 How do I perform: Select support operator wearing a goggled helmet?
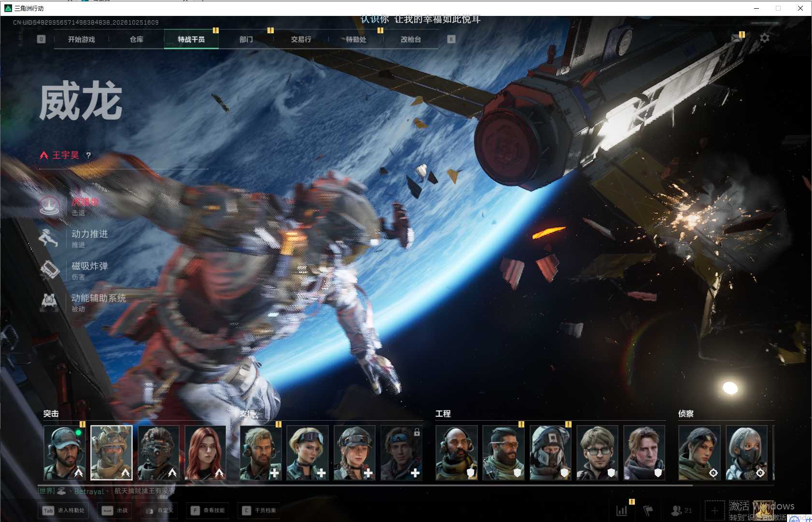[354, 453]
